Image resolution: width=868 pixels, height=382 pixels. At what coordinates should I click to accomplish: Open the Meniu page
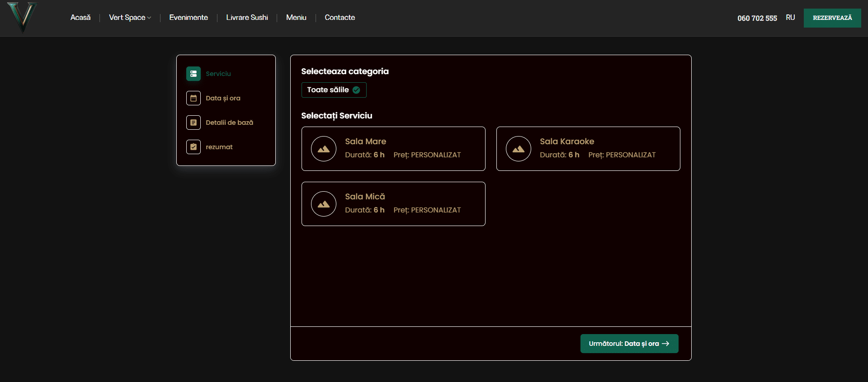click(x=296, y=18)
